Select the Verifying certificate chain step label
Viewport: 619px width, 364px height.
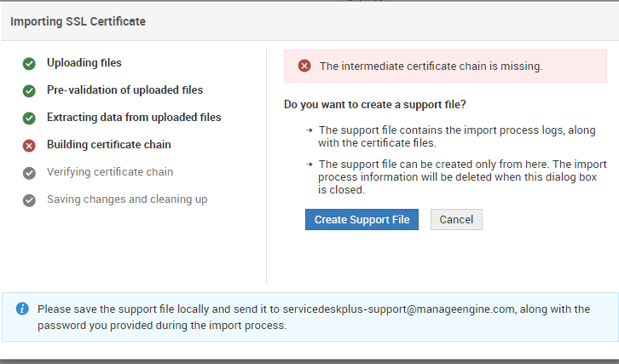click(x=110, y=172)
